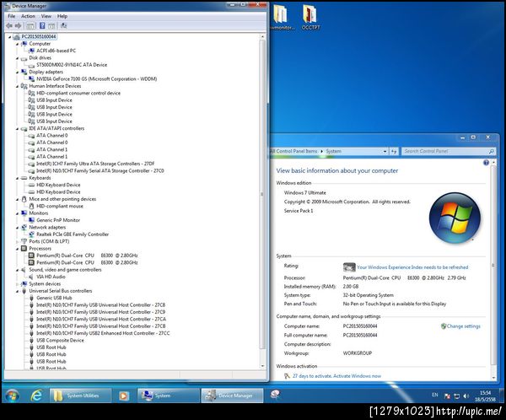This screenshot has width=506, height=420.
Task: Click the Forward arrow in Device Manager toolbar
Action: [18, 26]
